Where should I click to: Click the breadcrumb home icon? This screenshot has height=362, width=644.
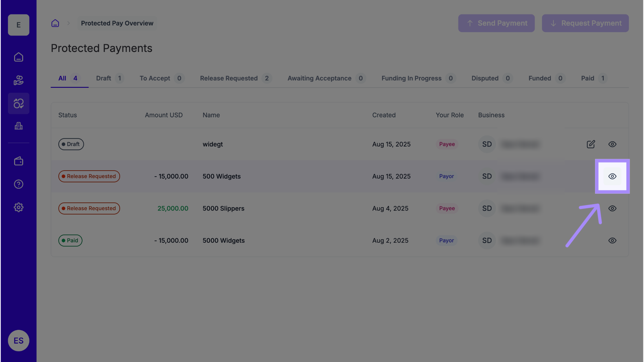point(55,23)
